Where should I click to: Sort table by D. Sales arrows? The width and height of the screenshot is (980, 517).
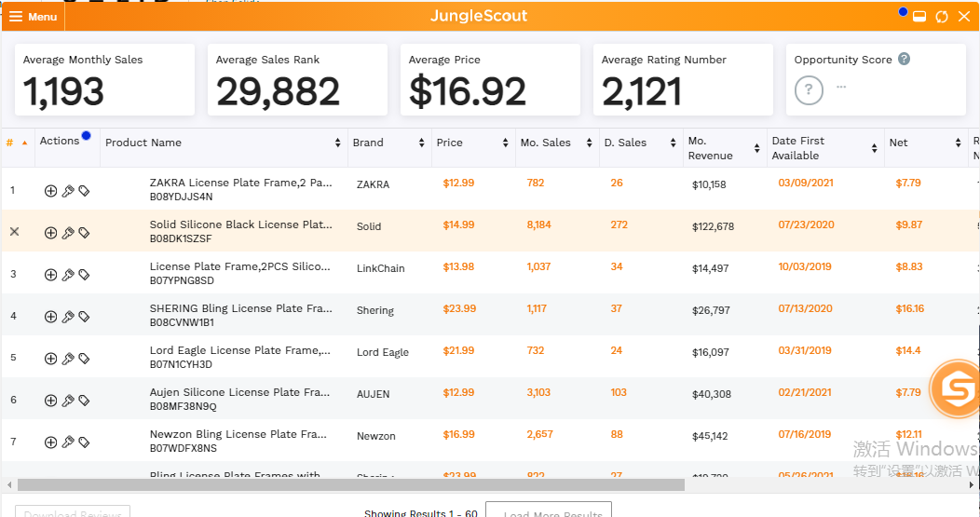click(673, 143)
